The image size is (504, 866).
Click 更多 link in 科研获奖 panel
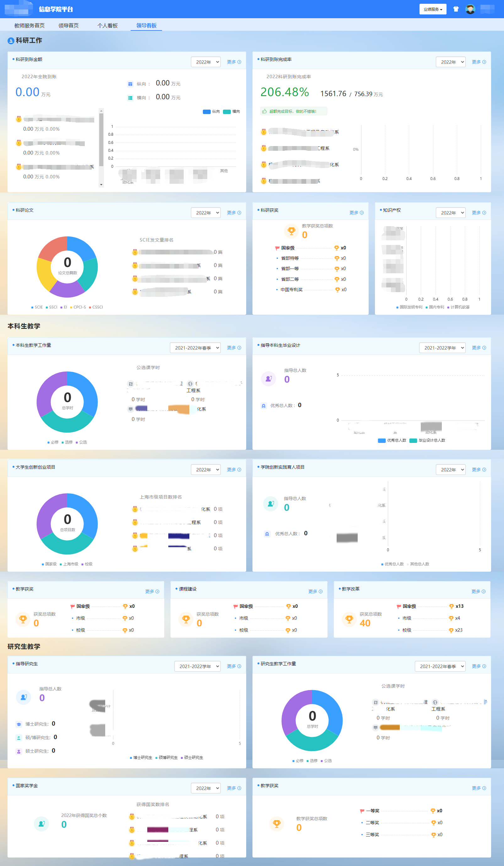[356, 213]
